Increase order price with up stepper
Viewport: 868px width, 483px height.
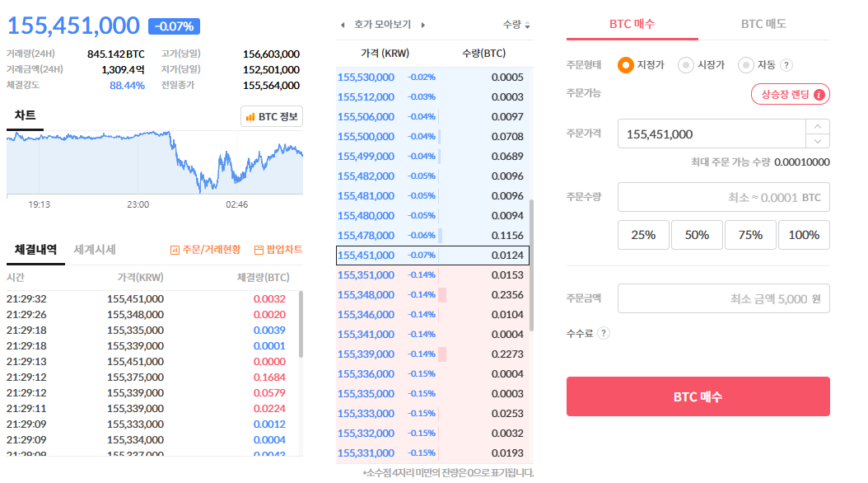[818, 127]
